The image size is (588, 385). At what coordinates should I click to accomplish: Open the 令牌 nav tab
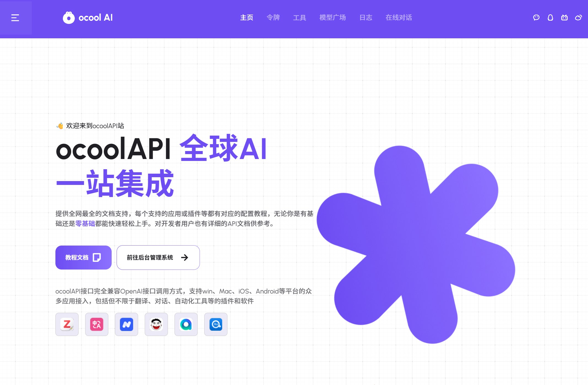coord(273,18)
